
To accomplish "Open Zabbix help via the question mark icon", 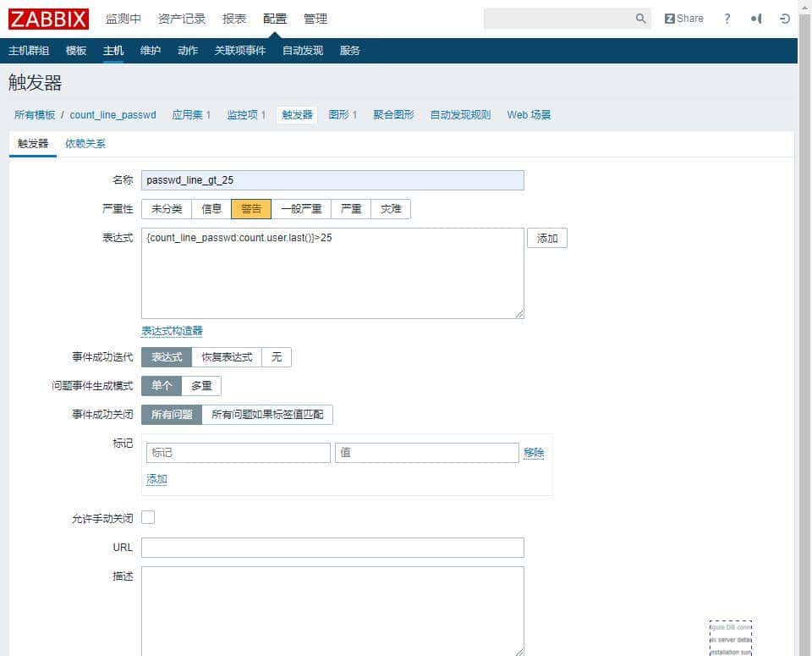I will click(x=727, y=18).
